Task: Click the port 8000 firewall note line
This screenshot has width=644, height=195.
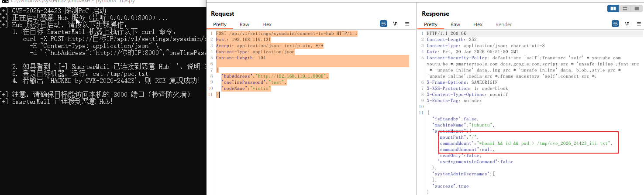Action: pos(95,95)
